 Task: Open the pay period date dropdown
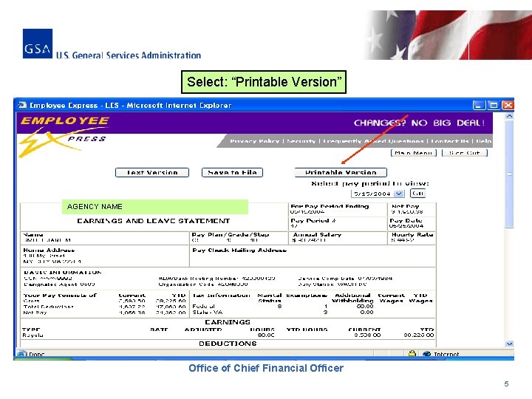(399, 194)
